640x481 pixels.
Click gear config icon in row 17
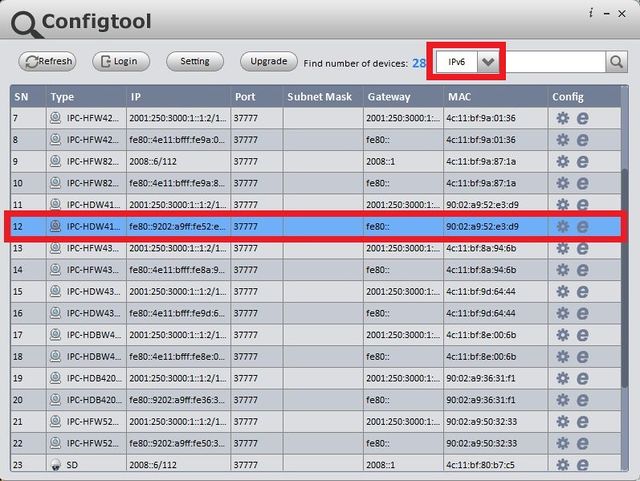pos(562,335)
